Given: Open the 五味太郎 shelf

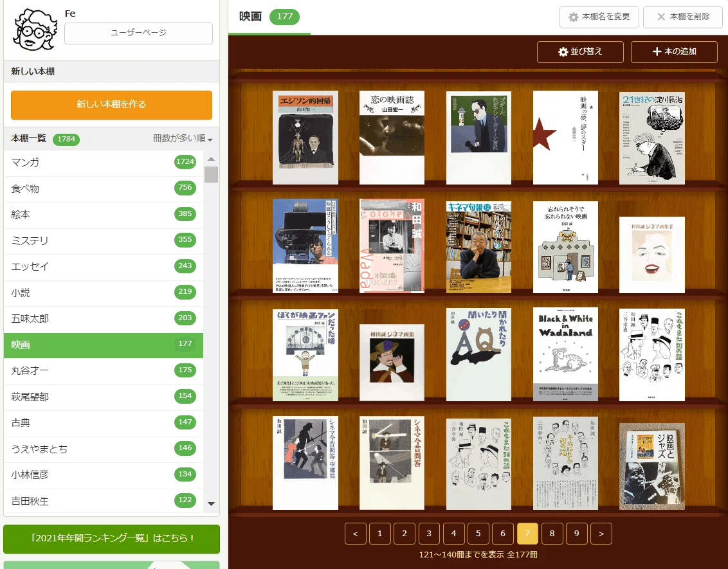Looking at the screenshot, I should (x=104, y=318).
